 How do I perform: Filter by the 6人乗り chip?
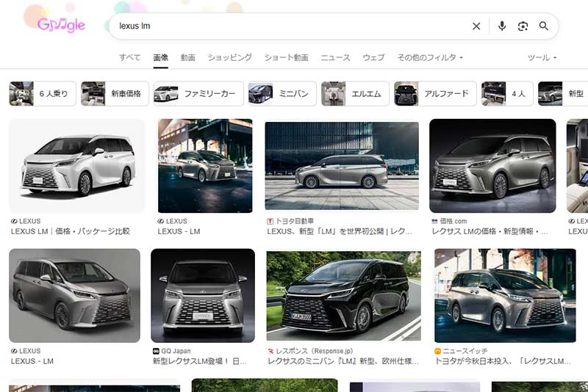click(43, 94)
